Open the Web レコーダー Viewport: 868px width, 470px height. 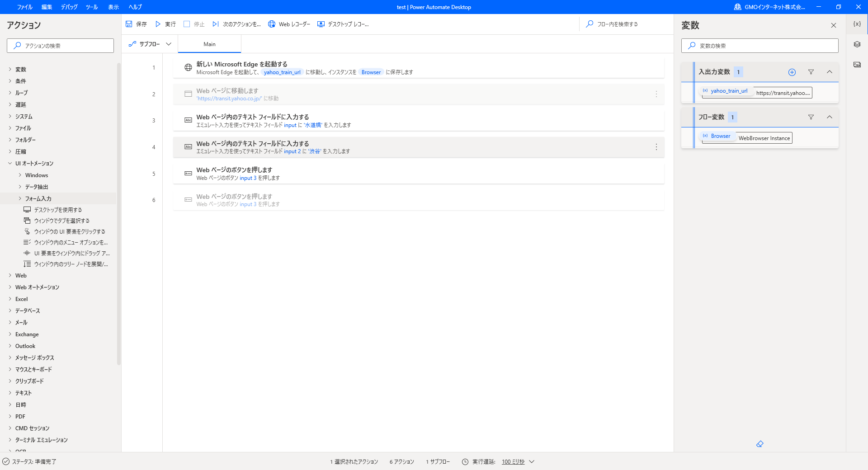289,24
